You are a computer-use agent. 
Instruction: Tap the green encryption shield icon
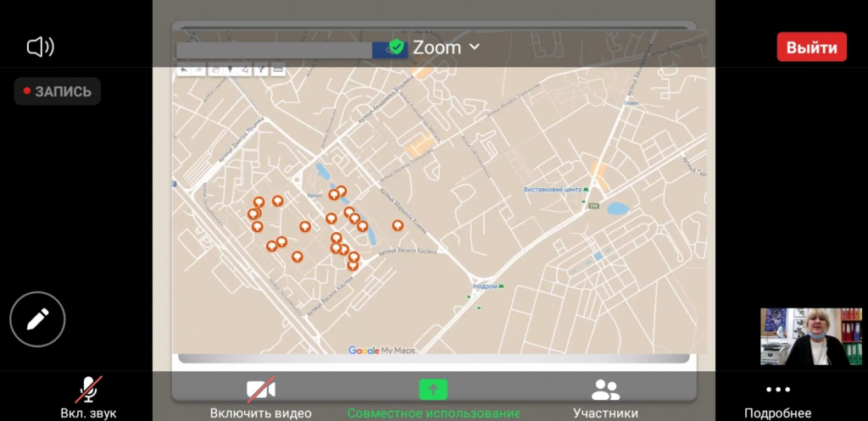(x=397, y=47)
